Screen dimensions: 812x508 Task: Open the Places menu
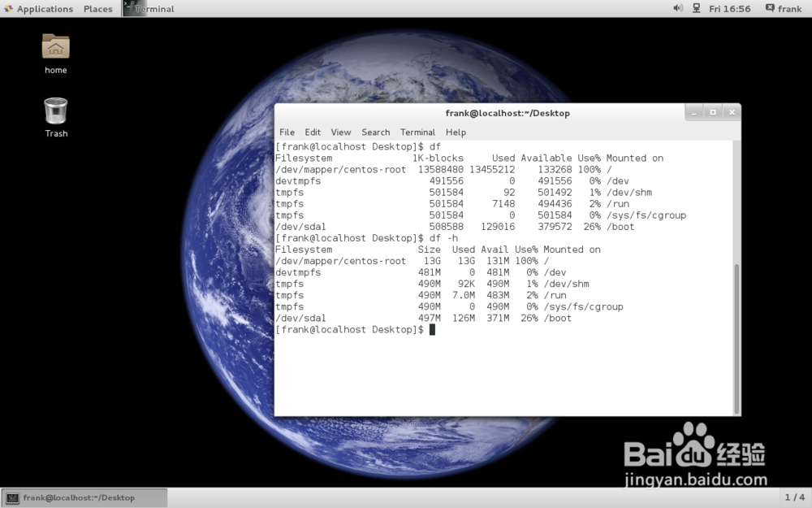point(98,9)
